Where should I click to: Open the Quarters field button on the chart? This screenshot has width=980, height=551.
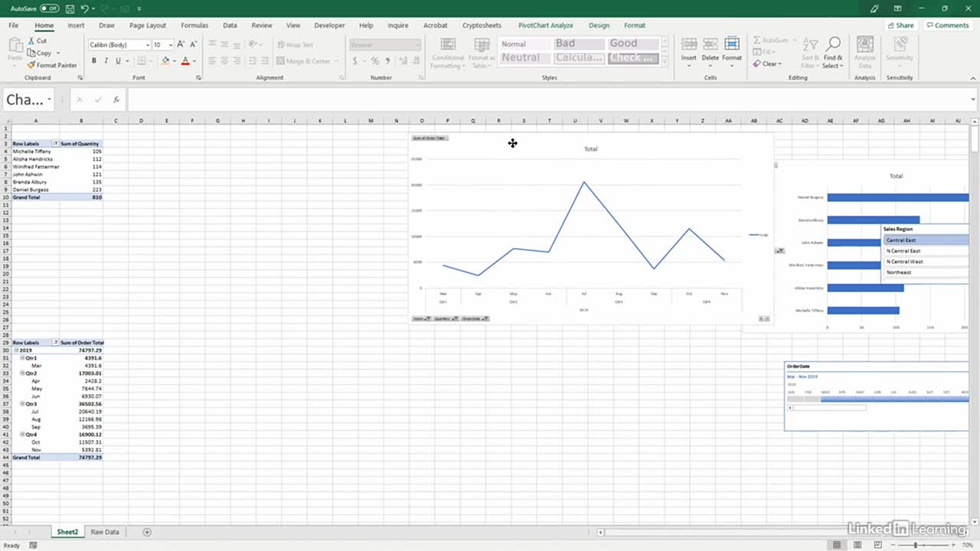[x=446, y=318]
